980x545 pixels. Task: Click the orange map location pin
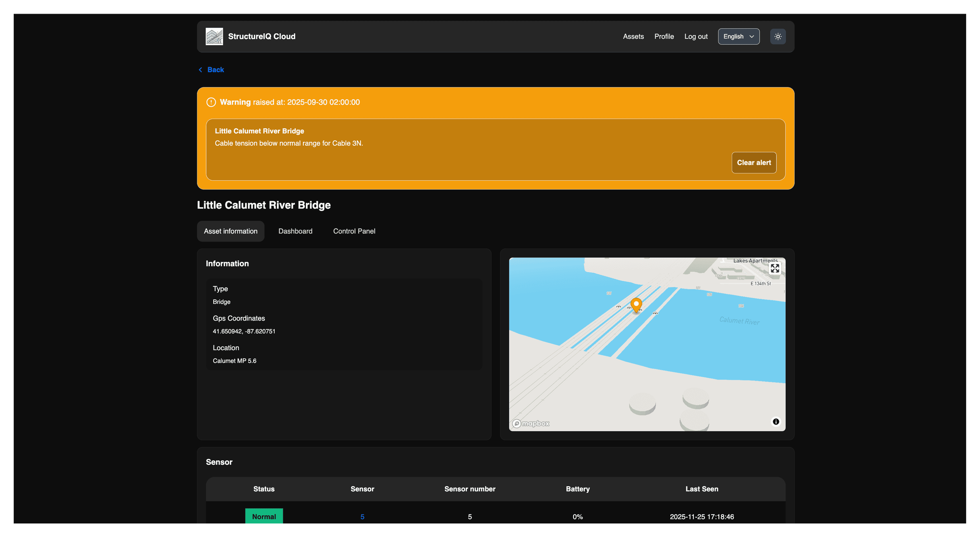point(636,304)
